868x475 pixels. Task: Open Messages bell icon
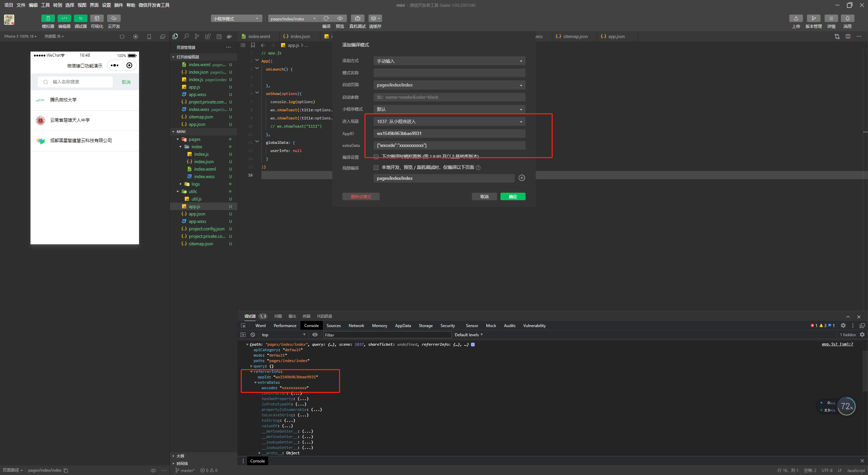[847, 18]
